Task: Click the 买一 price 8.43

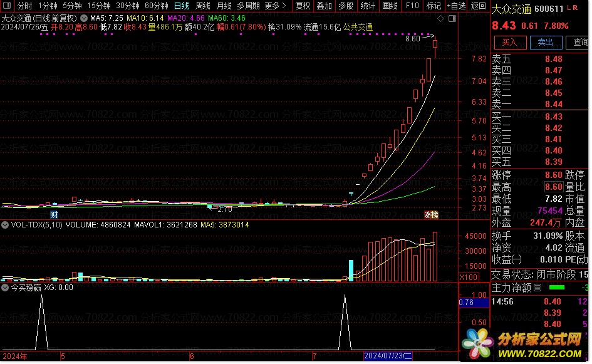Action: (554, 117)
